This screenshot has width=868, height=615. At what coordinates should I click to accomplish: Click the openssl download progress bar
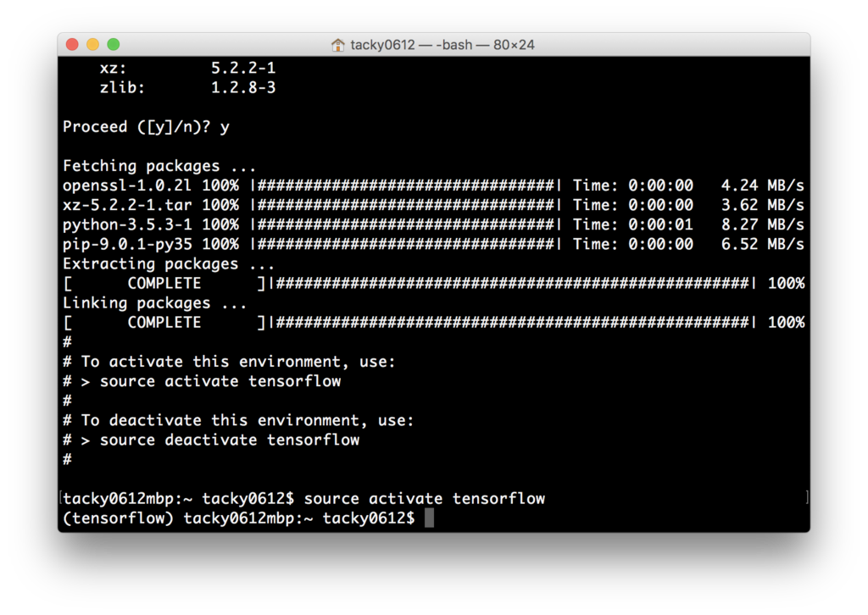[x=406, y=186]
